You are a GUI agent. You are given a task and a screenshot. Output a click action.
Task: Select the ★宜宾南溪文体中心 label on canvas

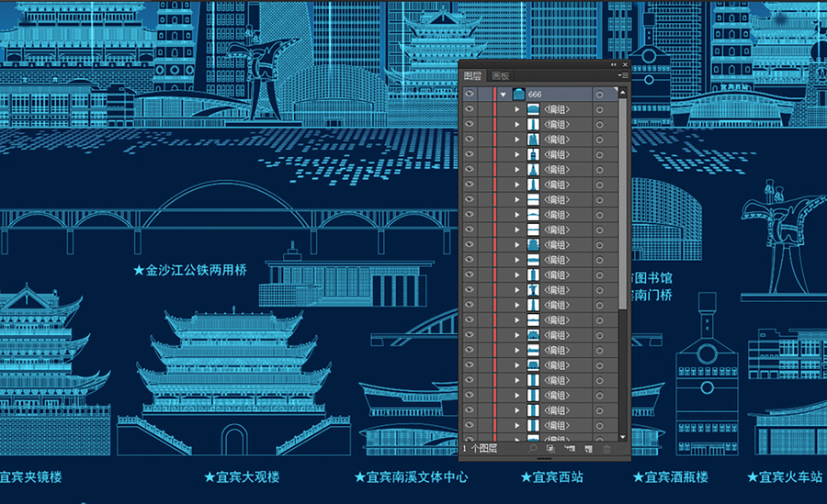(x=411, y=477)
